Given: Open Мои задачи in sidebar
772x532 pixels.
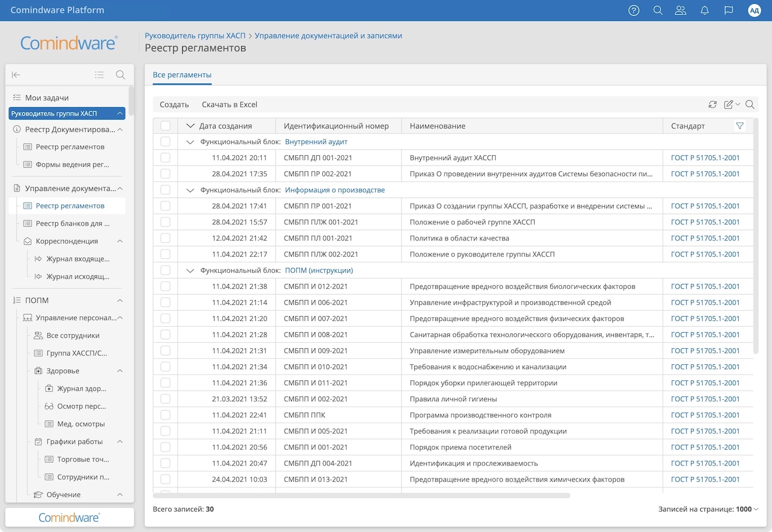Looking at the screenshot, I should point(47,98).
